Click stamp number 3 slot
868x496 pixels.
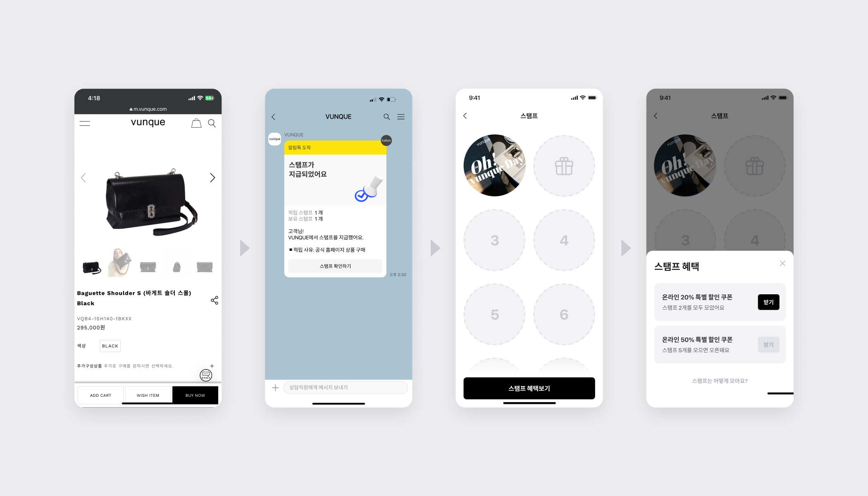(x=495, y=240)
